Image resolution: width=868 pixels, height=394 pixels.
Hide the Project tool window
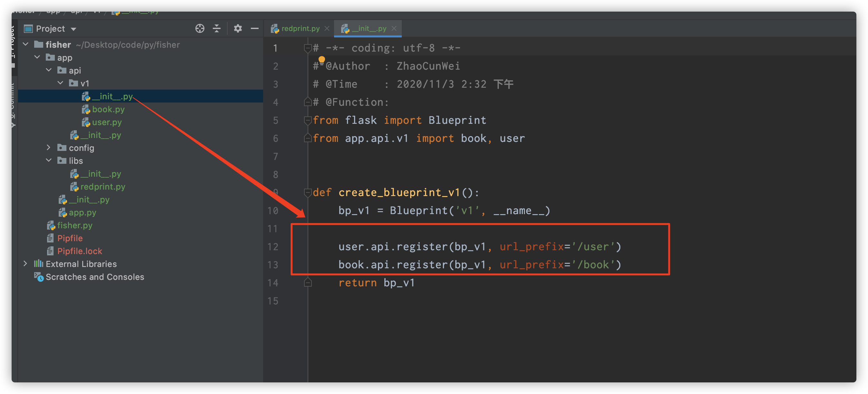tap(255, 29)
